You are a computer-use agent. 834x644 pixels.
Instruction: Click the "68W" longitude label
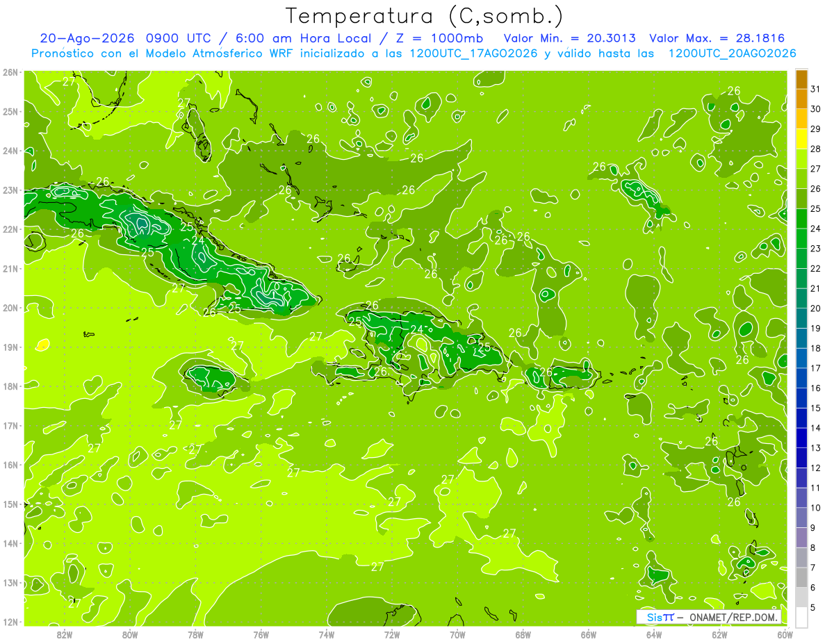pos(523,634)
